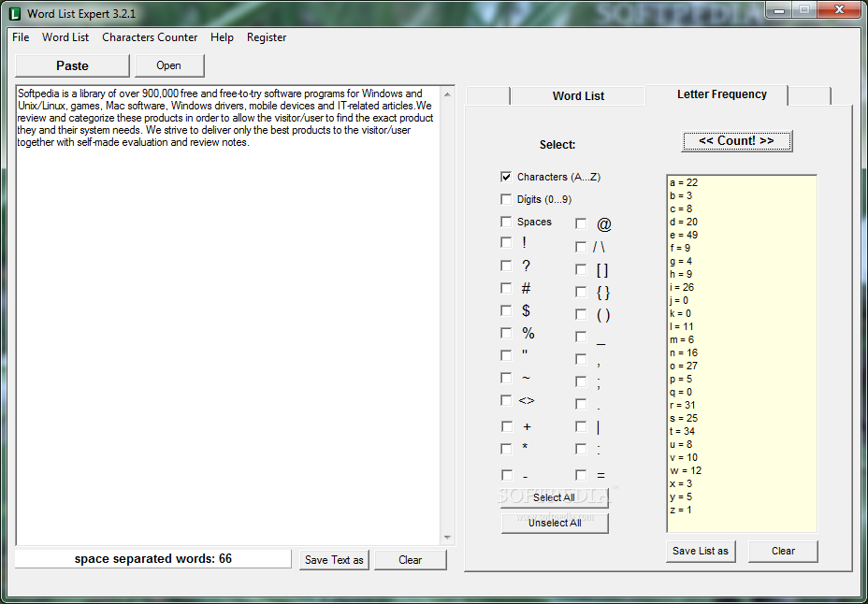Select the 't = 34' list entry
This screenshot has width=868, height=604.
pos(683,431)
